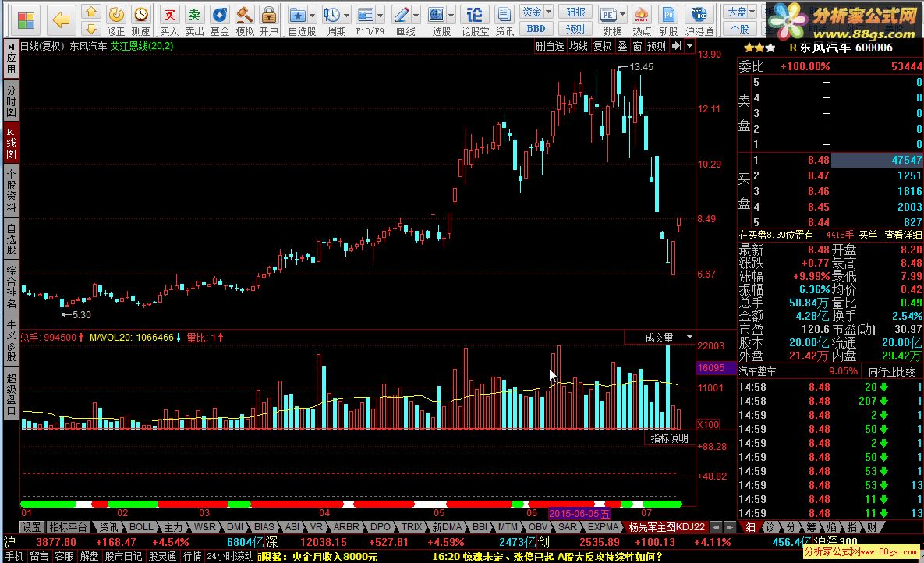
Task: Click the 指标说明 indicator description button
Action: coord(669,438)
